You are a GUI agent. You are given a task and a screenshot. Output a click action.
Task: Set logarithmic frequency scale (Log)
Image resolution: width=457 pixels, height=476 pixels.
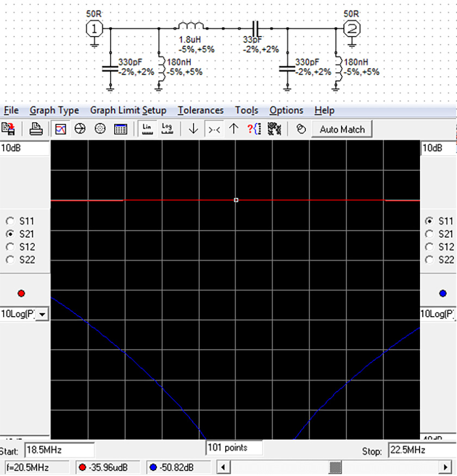coord(167,129)
